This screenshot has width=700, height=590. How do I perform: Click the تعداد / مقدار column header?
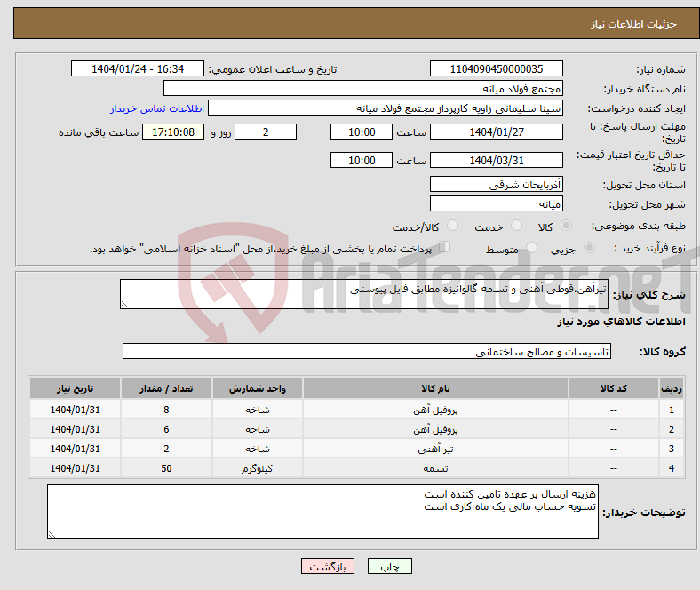click(166, 388)
